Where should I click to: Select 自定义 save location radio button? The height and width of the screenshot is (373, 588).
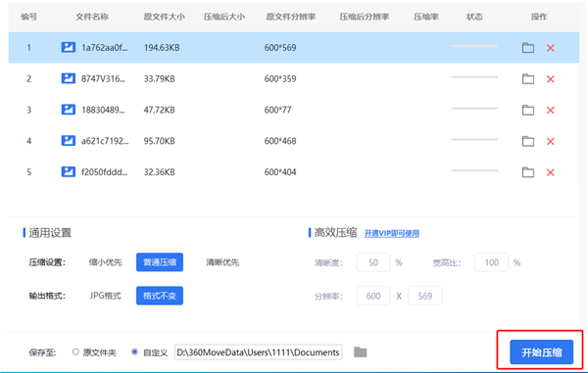(x=134, y=352)
